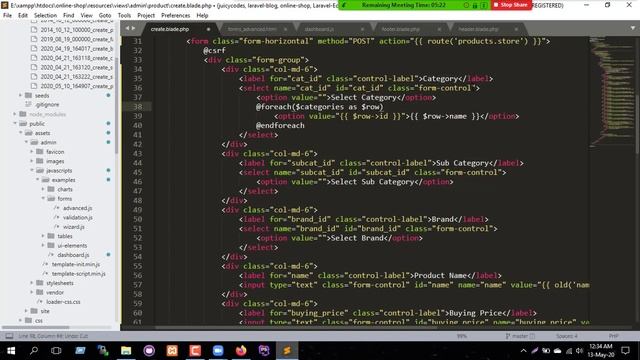Click the Stop Share button
640x360 pixels.
511,5
